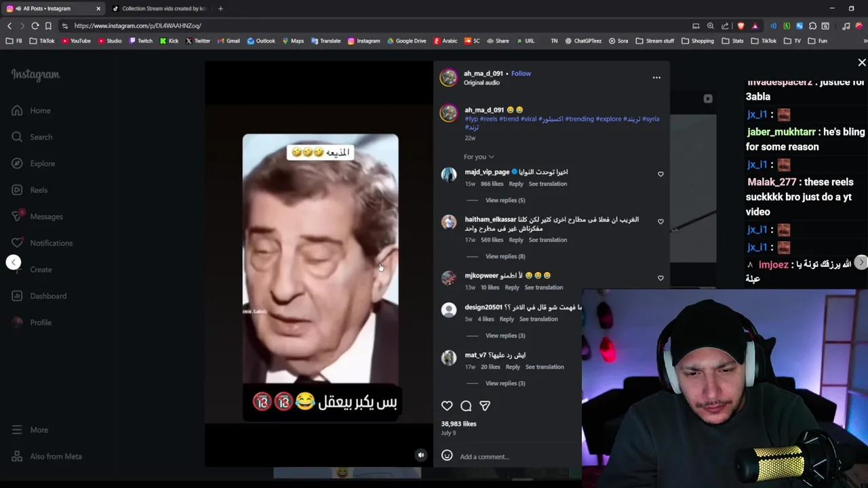Expand View replies (3) under design20501

(505, 335)
